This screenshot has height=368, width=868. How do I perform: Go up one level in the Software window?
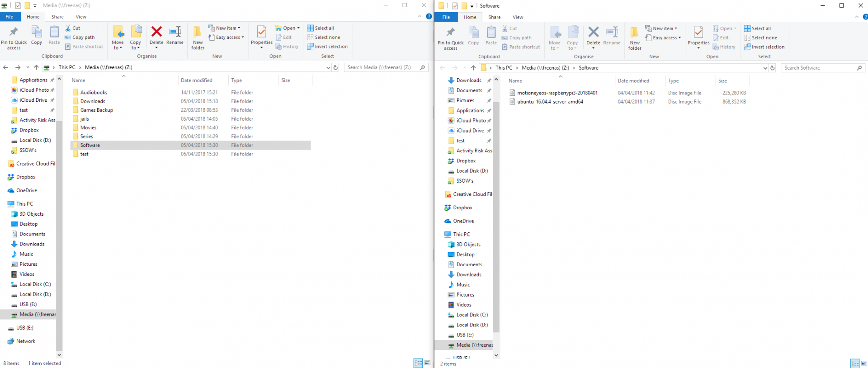pos(473,68)
